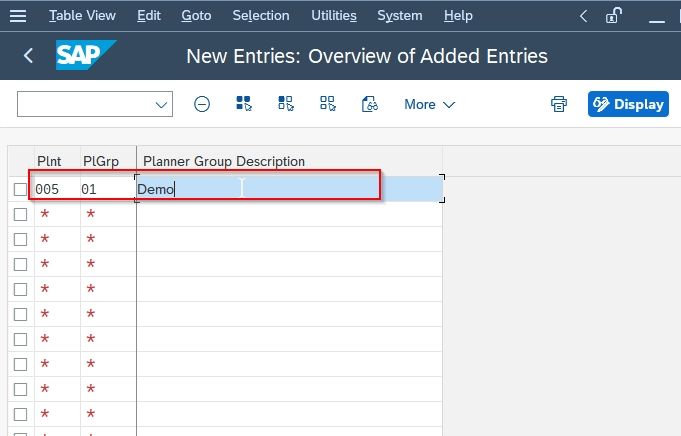The width and height of the screenshot is (681, 436).
Task: Click the padlock icon in menu bar
Action: [613, 16]
